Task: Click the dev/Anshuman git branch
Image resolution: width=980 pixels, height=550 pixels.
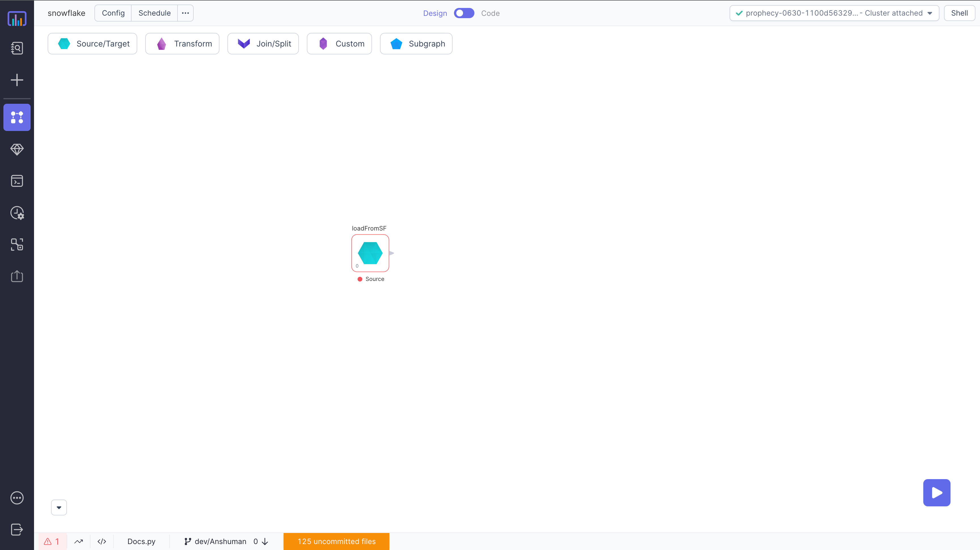Action: pyautogui.click(x=215, y=541)
